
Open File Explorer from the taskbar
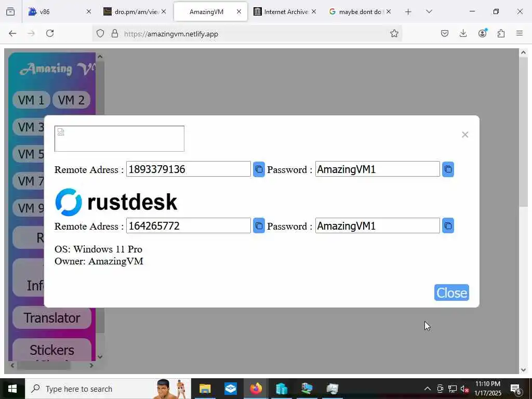pos(205,389)
